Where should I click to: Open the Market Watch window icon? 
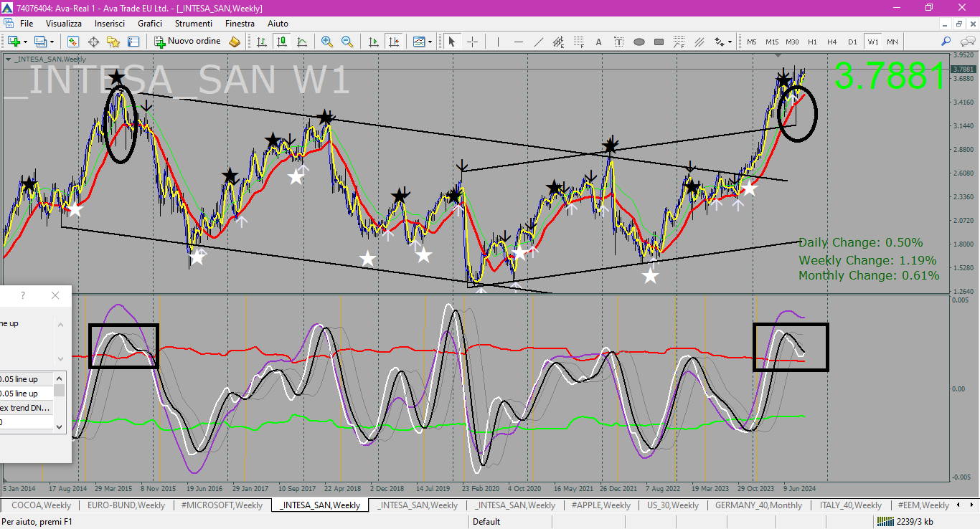73,42
